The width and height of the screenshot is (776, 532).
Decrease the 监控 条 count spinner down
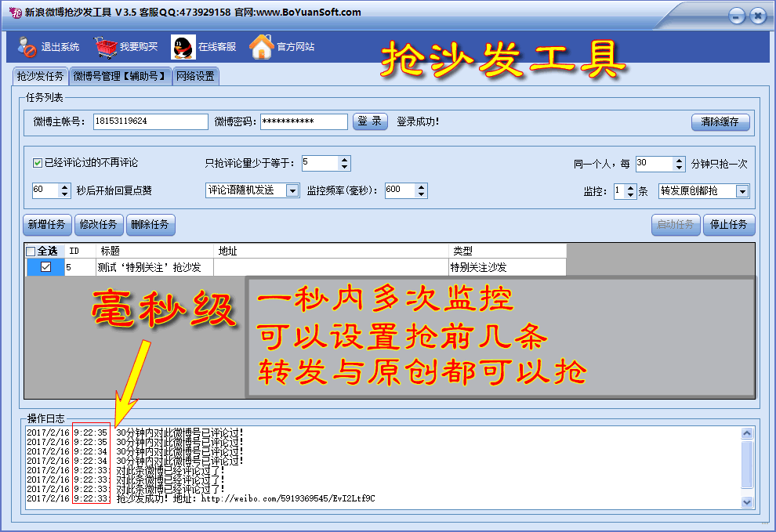click(x=630, y=195)
